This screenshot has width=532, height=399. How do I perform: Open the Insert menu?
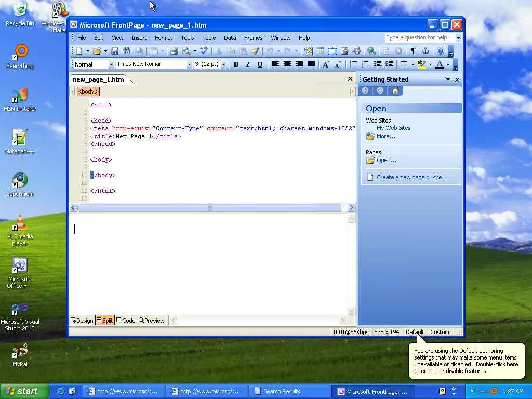(x=139, y=38)
